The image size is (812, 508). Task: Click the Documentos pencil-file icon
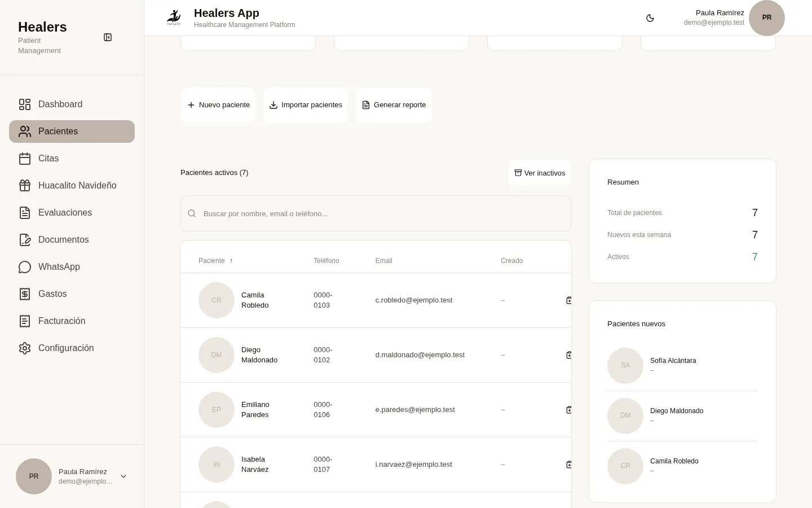[x=25, y=240]
